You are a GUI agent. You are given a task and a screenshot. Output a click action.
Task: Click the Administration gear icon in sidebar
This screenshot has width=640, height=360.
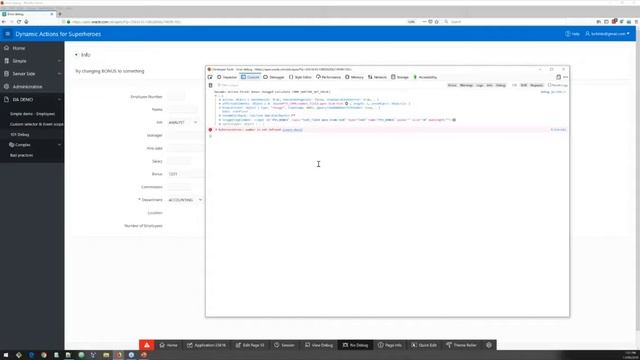[x=7, y=87]
